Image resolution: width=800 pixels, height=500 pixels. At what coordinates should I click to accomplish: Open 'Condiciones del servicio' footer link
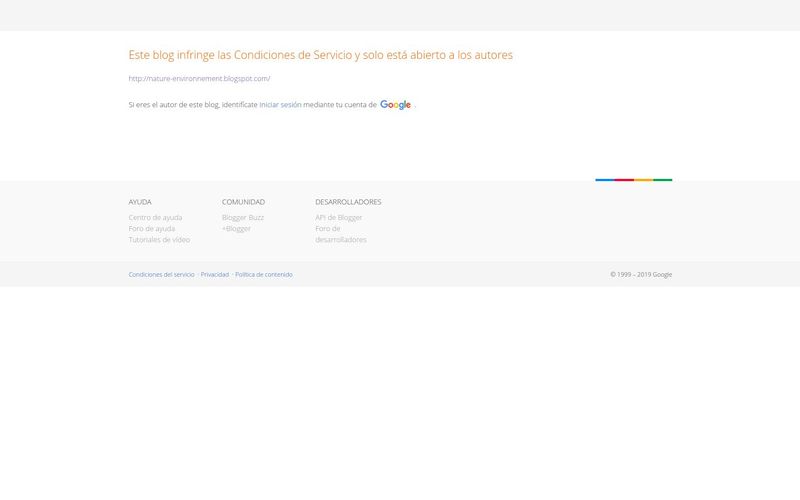point(161,274)
